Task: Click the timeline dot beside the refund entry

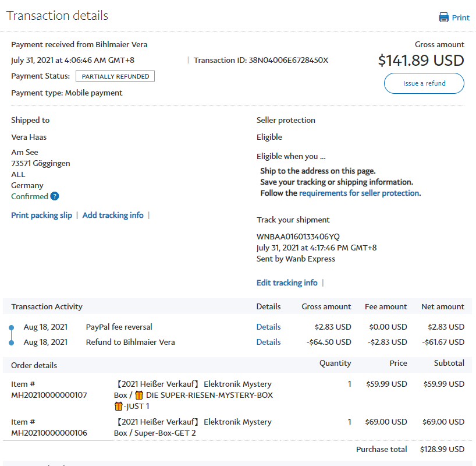Action: click(11, 343)
